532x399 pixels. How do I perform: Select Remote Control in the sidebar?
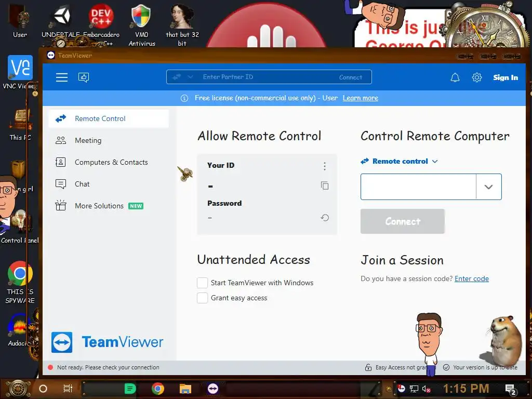109,118
